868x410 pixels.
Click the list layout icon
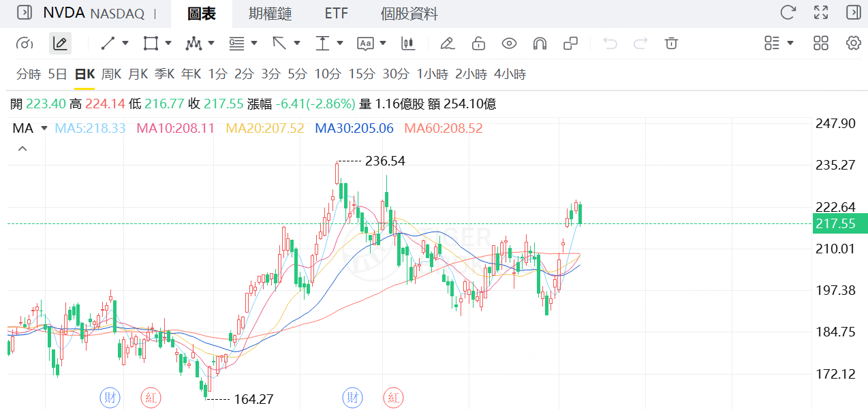[772, 44]
